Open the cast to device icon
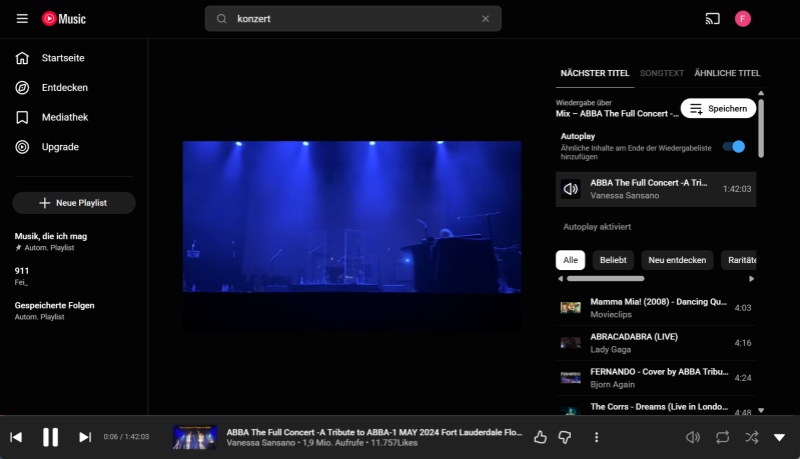This screenshot has width=800, height=459. pos(712,19)
